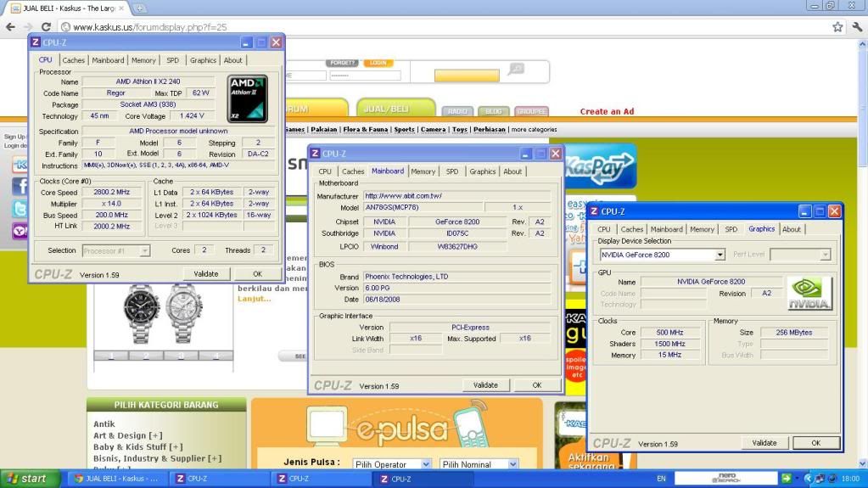This screenshot has width=868, height=488.
Task: Click the search magnifier icon on Kaskus
Action: (x=516, y=69)
